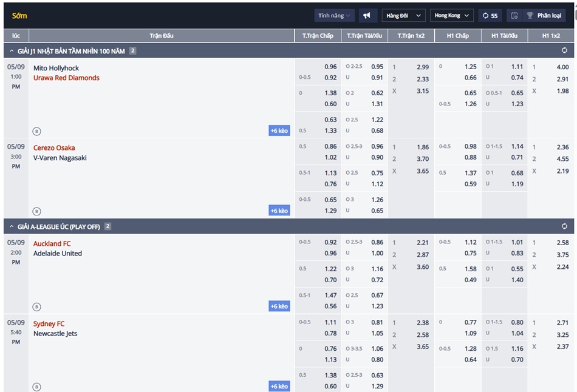Open the calendar schedule icon
The height and width of the screenshot is (392, 577).
point(514,15)
